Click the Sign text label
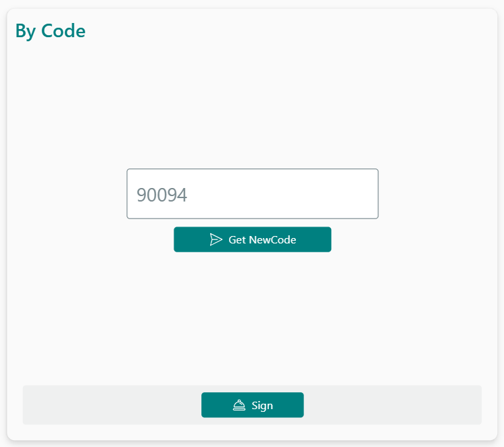This screenshot has height=447, width=504. (262, 406)
